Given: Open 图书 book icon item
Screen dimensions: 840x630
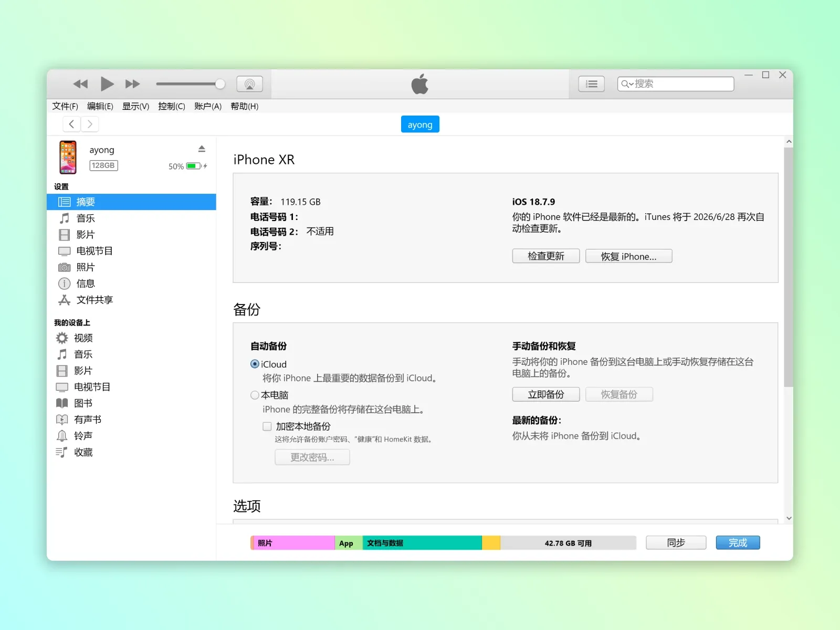Looking at the screenshot, I should tap(131, 403).
